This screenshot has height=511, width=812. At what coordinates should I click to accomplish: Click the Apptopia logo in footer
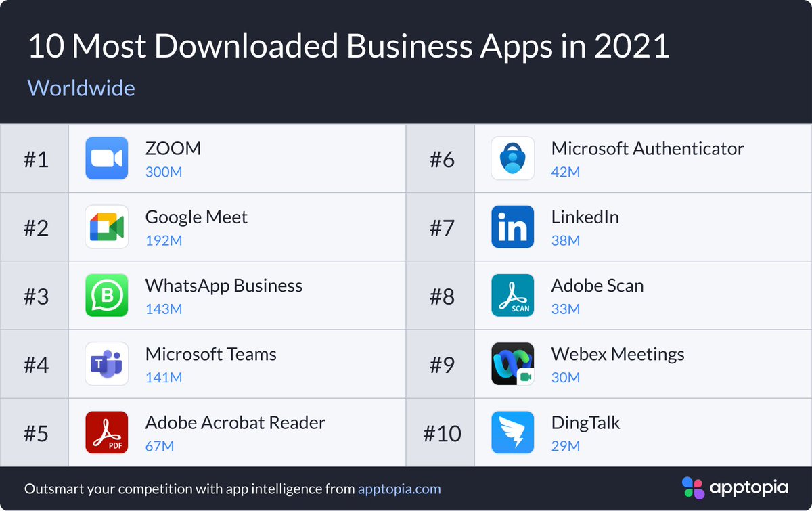tap(735, 488)
